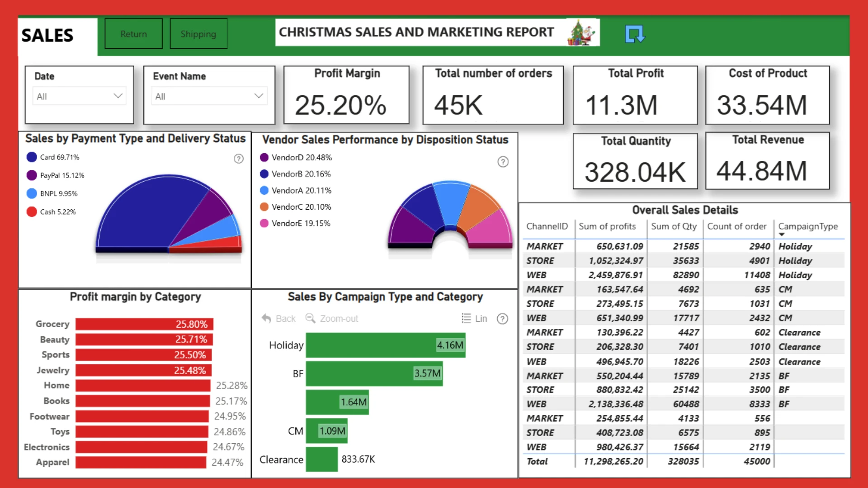Click the ChannelID column header
This screenshot has width=868, height=488.
click(x=547, y=226)
